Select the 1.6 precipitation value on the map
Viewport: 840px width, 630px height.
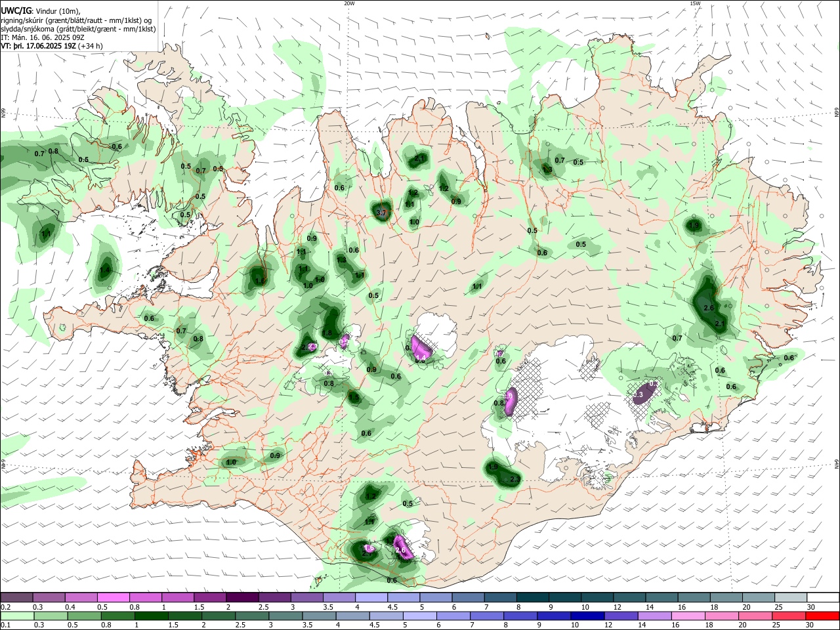[259, 281]
